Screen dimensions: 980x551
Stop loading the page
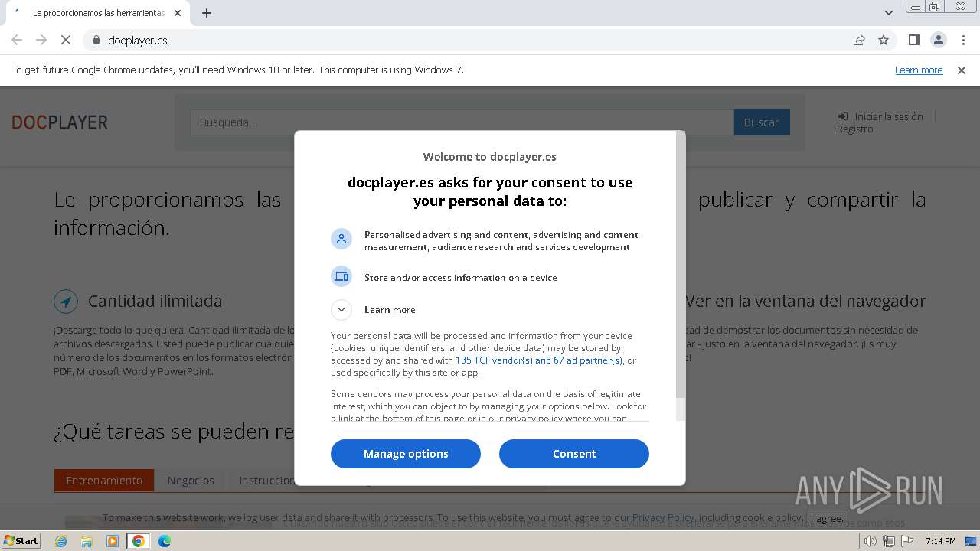[x=66, y=41]
